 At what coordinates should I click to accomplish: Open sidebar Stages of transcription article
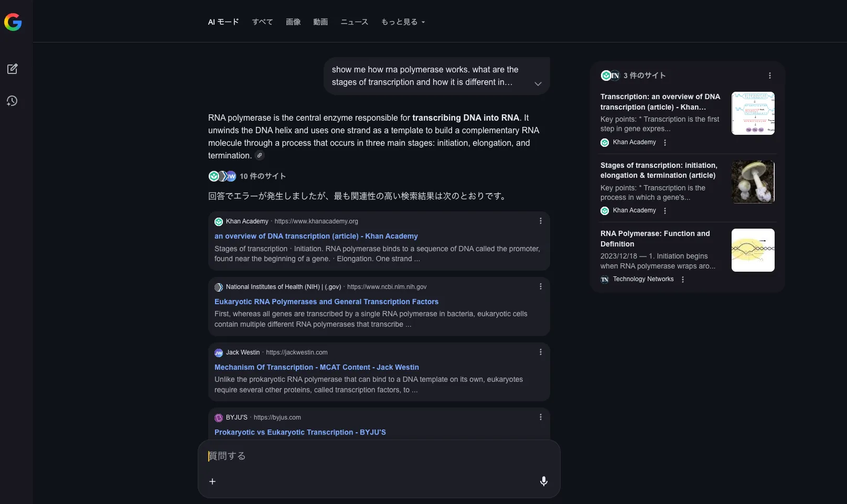tap(659, 170)
